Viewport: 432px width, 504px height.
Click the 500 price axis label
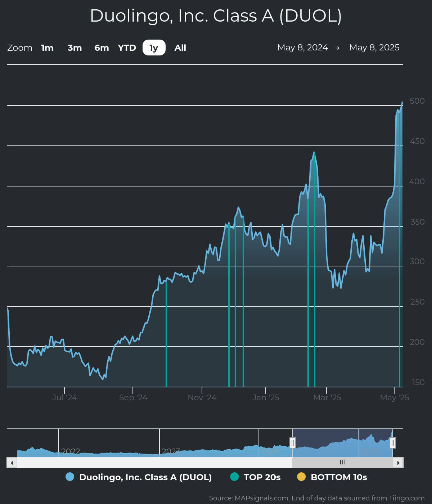417,101
